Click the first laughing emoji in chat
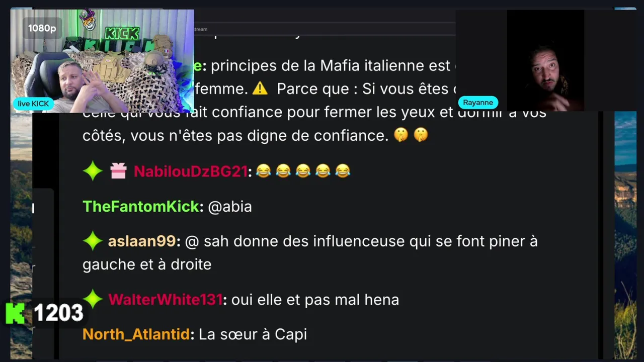 [x=263, y=171]
